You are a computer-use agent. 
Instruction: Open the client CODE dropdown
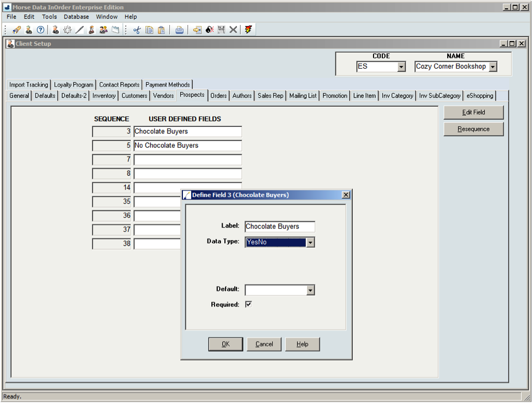[x=401, y=67]
